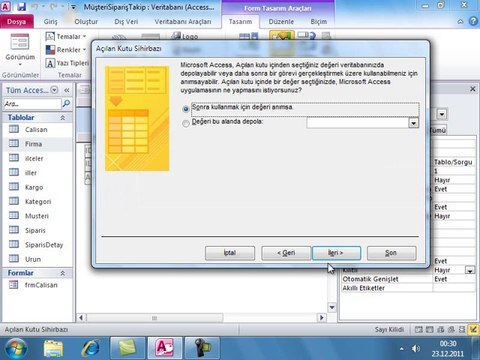Open the Tüm Access navigation pane menu
The height and width of the screenshot is (360, 480).
pyautogui.click(x=54, y=90)
